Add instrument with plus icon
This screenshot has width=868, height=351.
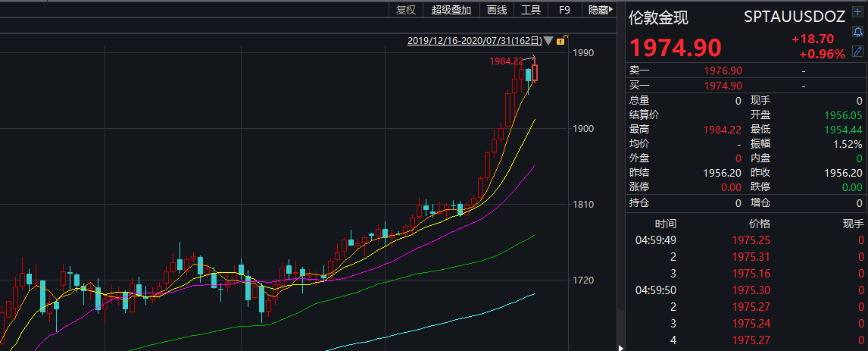coord(858,14)
